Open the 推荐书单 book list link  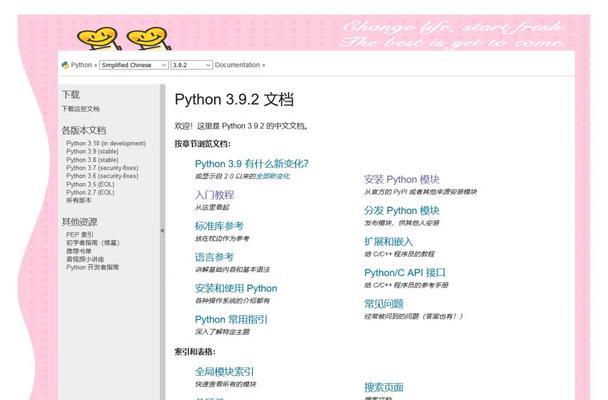pyautogui.click(x=79, y=251)
